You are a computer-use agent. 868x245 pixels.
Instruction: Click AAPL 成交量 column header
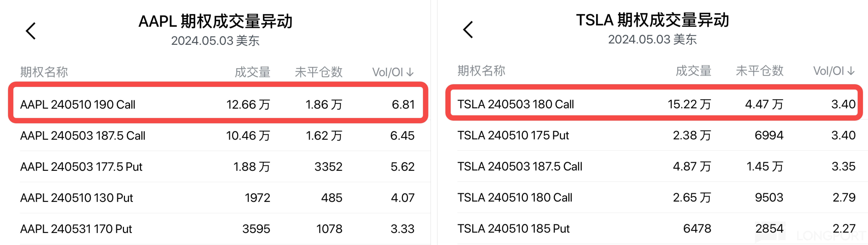point(252,72)
